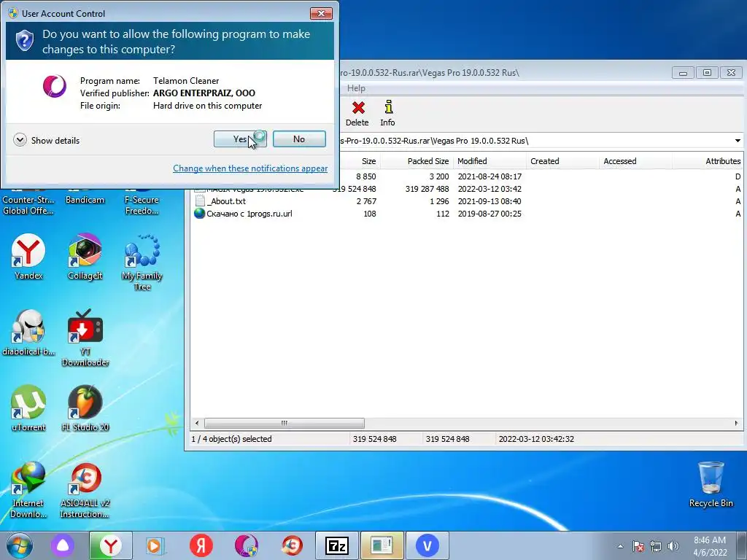Select Counter-Strike Global Offensive desktop label

28,205
